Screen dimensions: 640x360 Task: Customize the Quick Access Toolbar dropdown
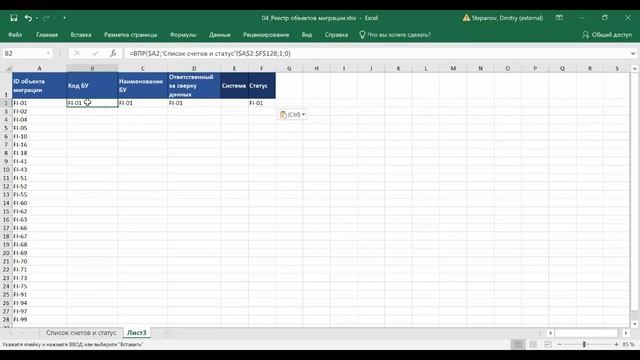tap(64, 18)
